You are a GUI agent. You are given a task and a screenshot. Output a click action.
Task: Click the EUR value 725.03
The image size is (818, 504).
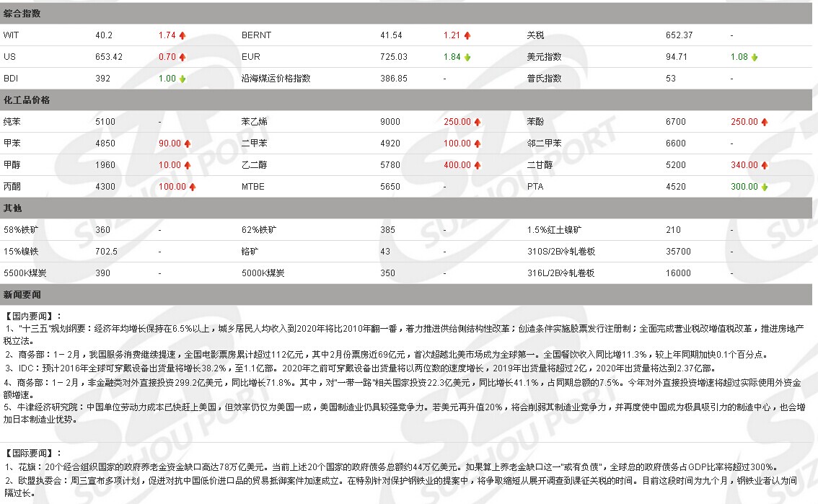point(394,57)
